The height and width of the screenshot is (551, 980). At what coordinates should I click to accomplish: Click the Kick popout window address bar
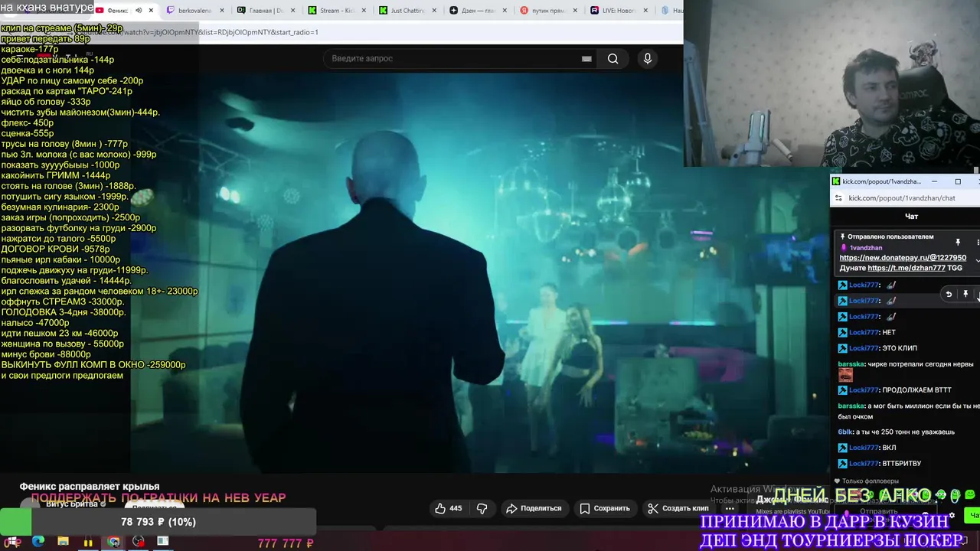coord(903,198)
